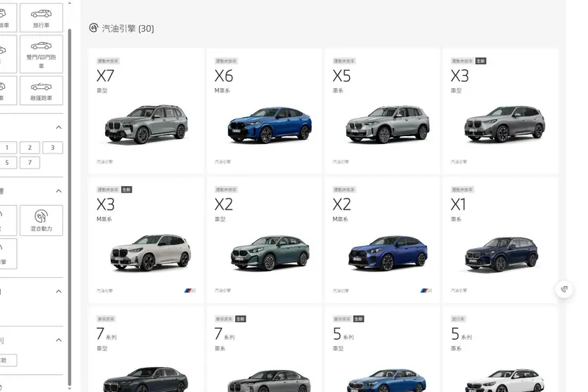The image size is (588, 392).
Task: Click the 全新 badge on the 7 系列 車系 card
Action: 240,319
